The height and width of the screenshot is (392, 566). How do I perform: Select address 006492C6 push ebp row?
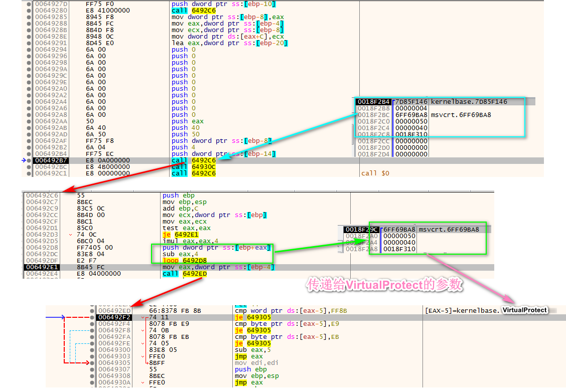42,195
